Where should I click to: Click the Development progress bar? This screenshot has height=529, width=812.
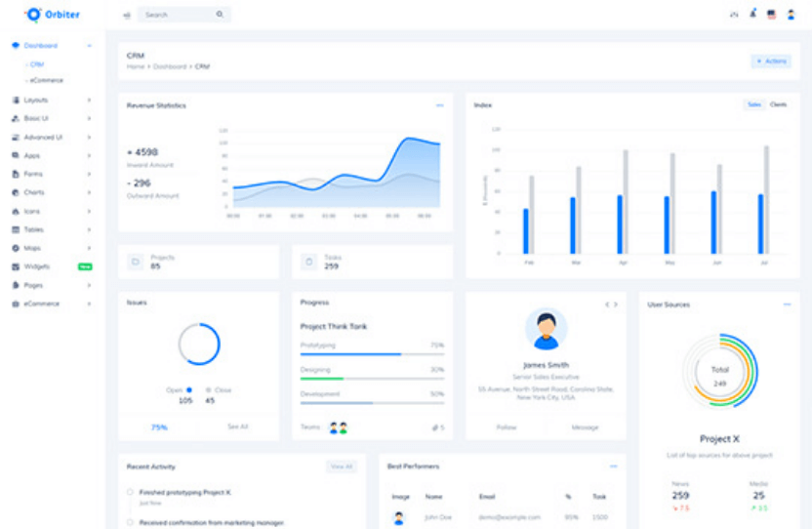click(372, 402)
